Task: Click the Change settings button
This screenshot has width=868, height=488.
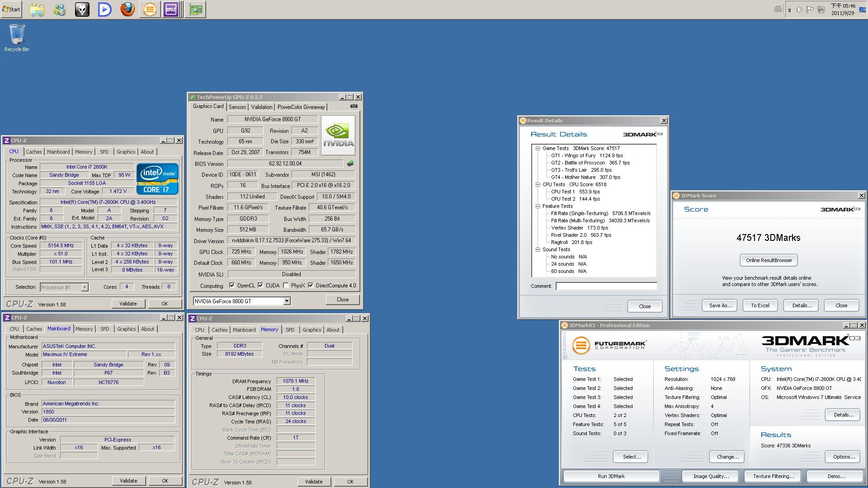Action: pos(727,457)
